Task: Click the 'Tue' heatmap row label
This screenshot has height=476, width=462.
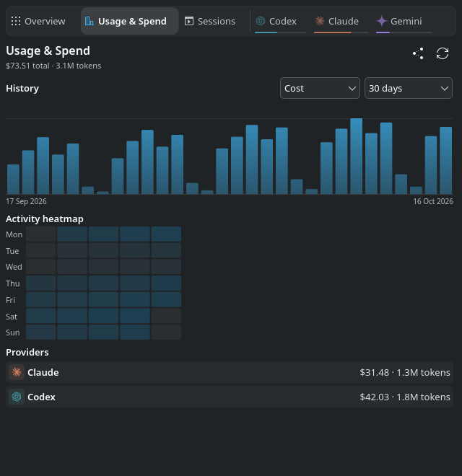Action: tap(12, 251)
